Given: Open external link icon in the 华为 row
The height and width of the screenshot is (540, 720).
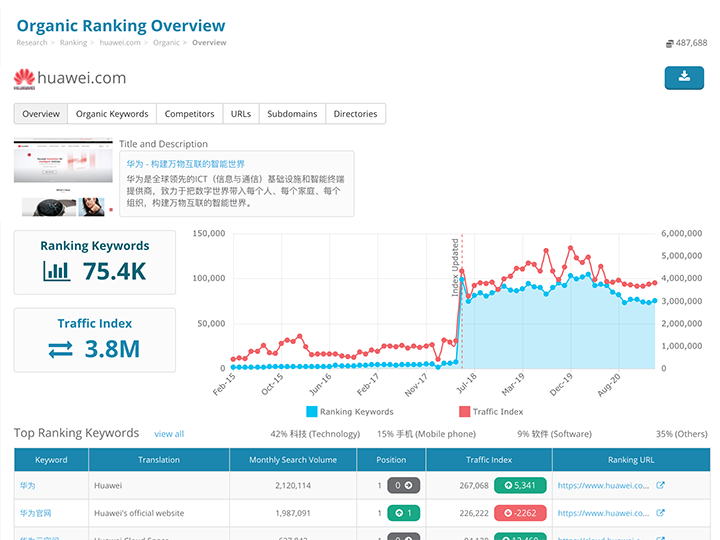Looking at the screenshot, I should click(660, 486).
